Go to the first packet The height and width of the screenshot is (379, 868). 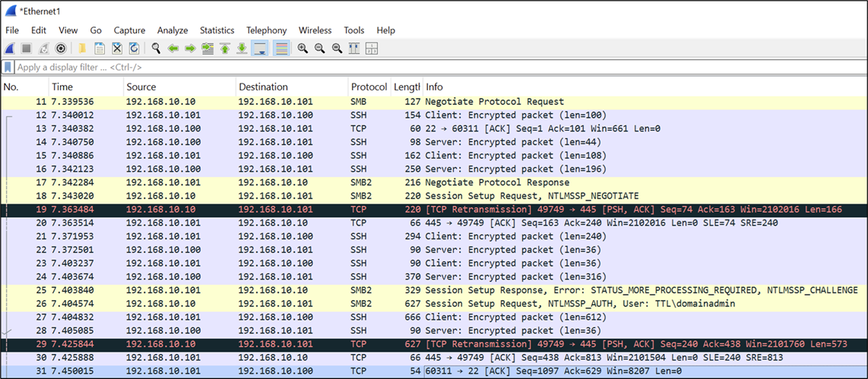(x=225, y=49)
